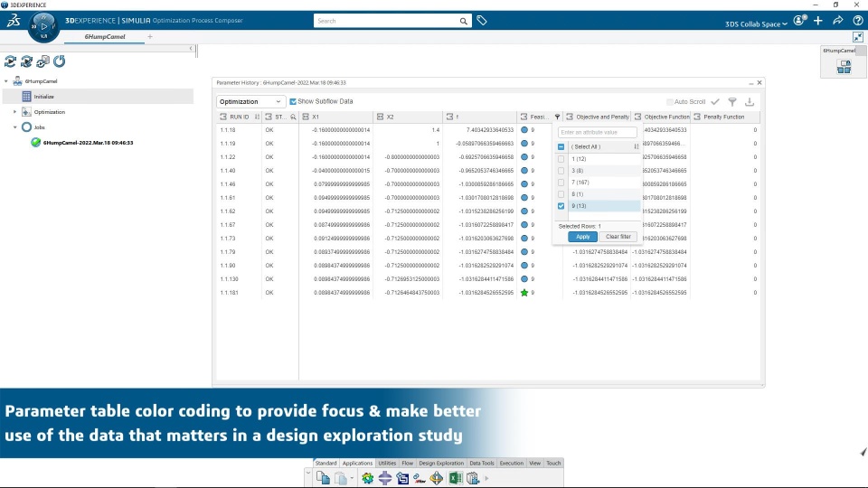868x488 pixels.
Task: Click the Apply filter button
Action: [582, 237]
